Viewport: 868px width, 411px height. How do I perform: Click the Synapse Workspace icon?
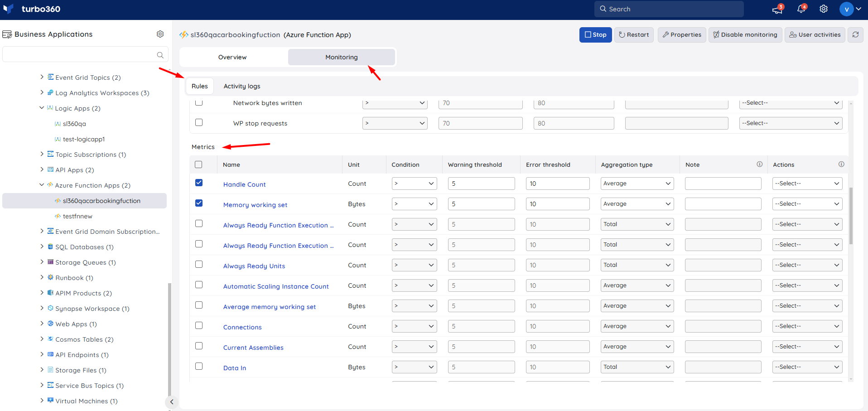(x=51, y=308)
